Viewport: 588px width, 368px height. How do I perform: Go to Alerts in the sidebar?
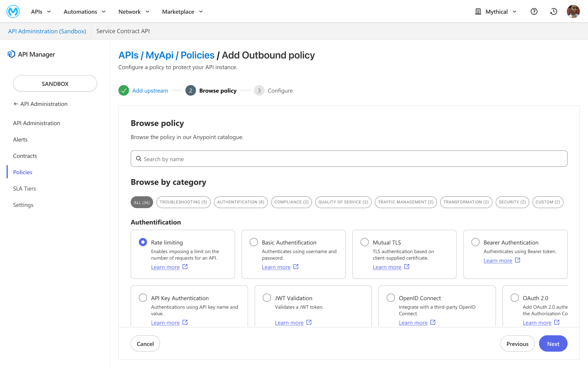tap(20, 139)
